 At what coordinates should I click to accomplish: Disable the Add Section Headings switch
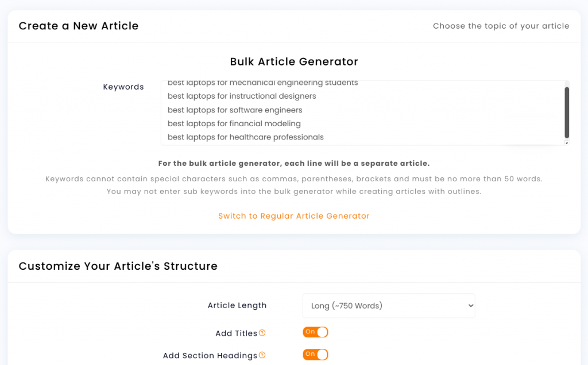(x=315, y=355)
